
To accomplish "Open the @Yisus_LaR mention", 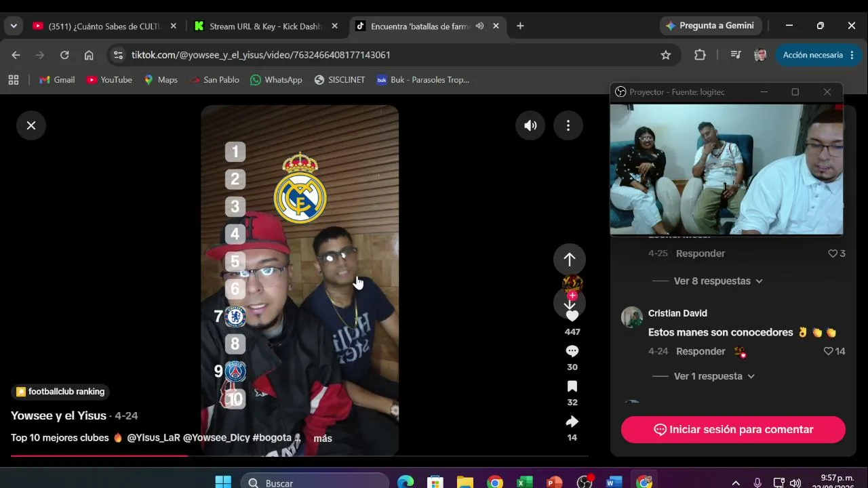I will point(153,438).
